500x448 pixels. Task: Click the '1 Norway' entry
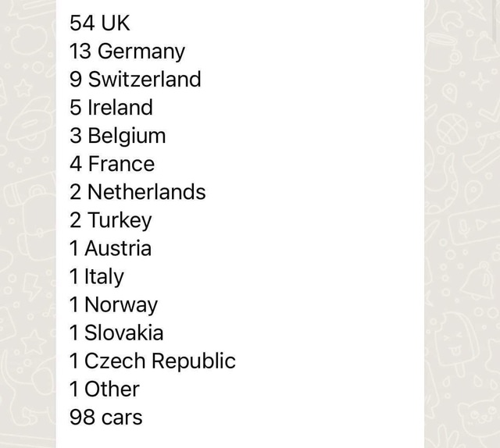pos(113,305)
